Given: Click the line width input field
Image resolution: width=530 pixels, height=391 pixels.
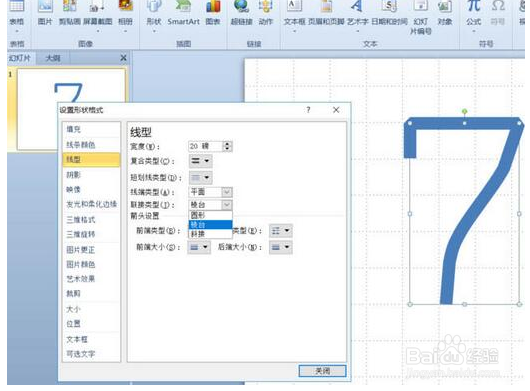Looking at the screenshot, I should pos(206,146).
